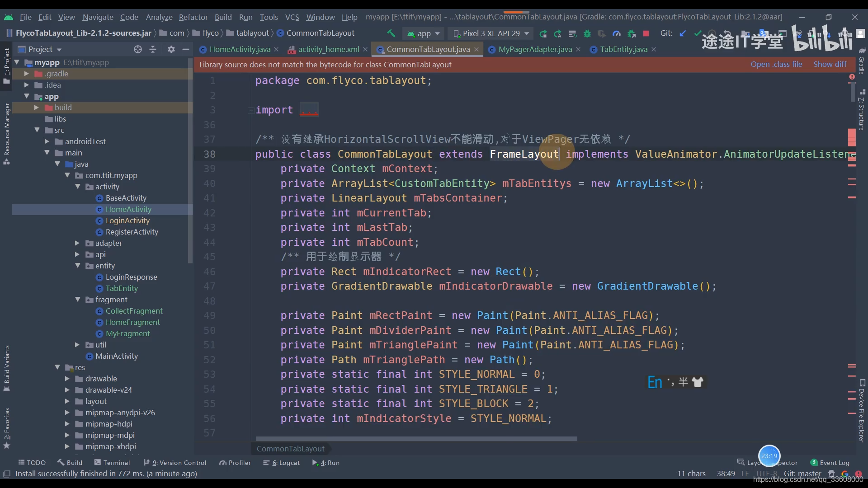This screenshot has width=868, height=488.
Task: Open the Structure side panel
Action: 862,110
